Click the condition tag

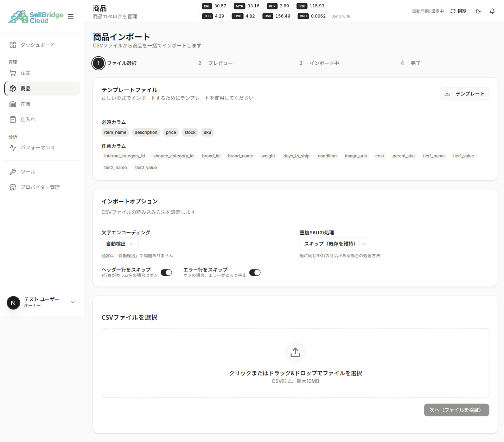pos(327,156)
